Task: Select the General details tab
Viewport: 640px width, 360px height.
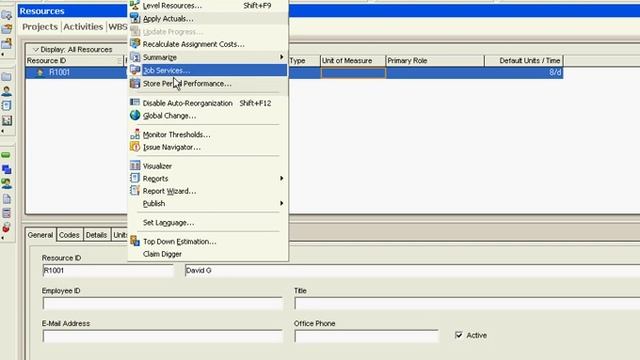Action: click(x=40, y=235)
